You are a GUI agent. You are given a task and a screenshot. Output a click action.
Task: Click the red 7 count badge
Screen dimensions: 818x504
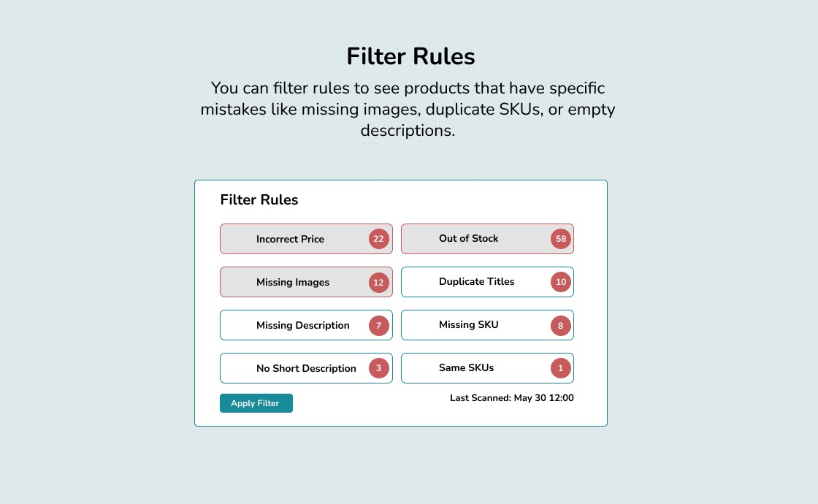379,326
